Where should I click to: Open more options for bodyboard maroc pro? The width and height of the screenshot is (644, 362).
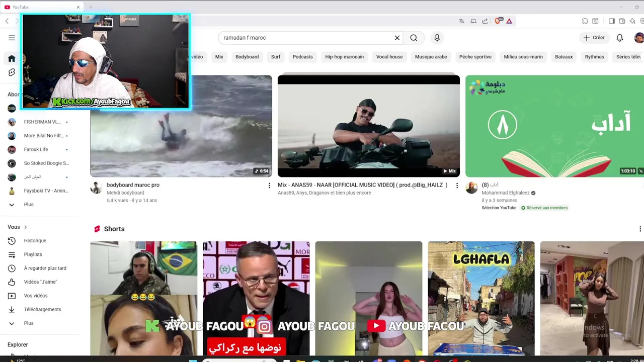[x=269, y=186]
